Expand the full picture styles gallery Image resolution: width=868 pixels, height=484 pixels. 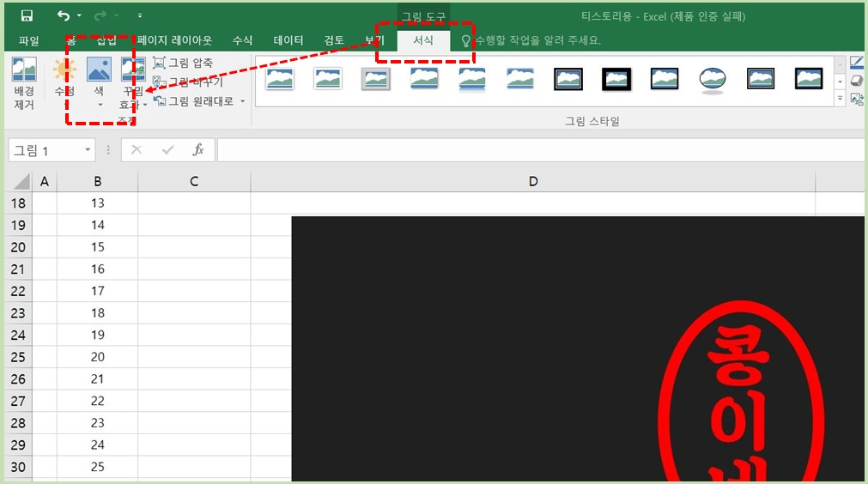(x=840, y=99)
